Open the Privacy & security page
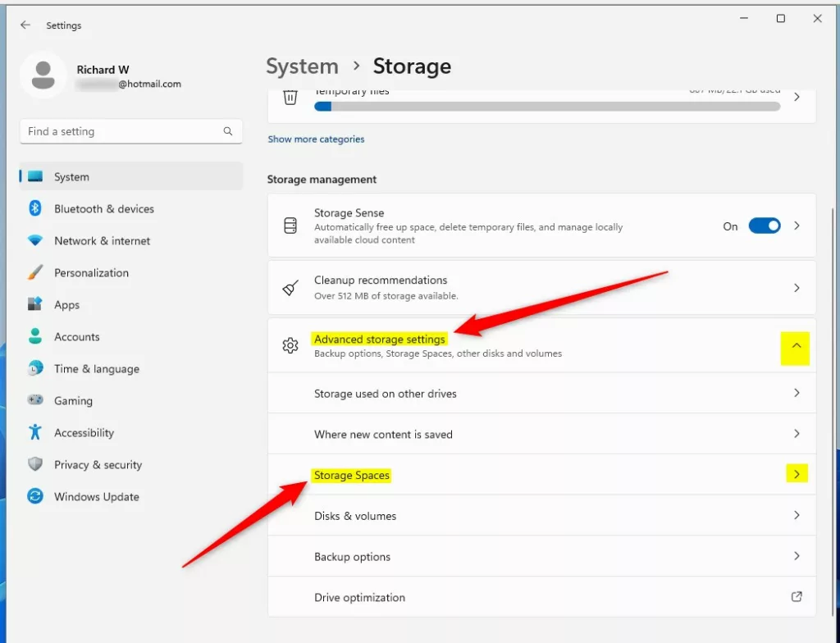 pos(131,464)
